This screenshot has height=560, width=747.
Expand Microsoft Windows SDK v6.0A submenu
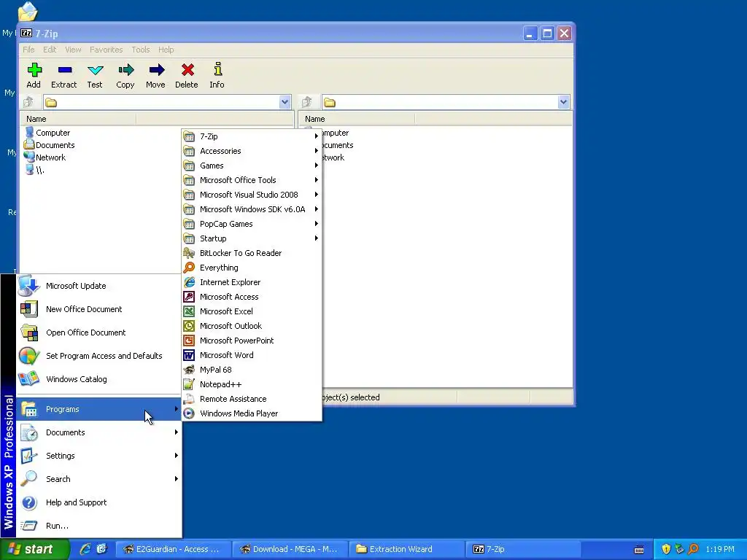(252, 209)
